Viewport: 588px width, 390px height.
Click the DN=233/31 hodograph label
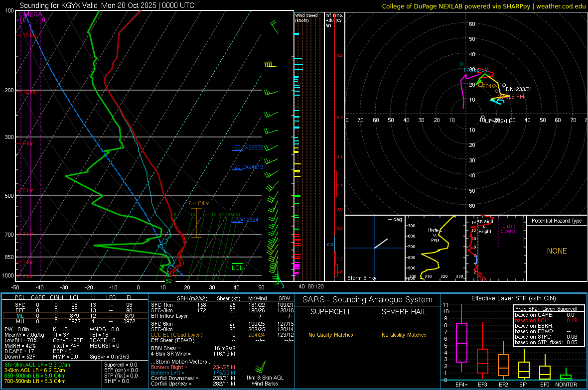tap(519, 89)
